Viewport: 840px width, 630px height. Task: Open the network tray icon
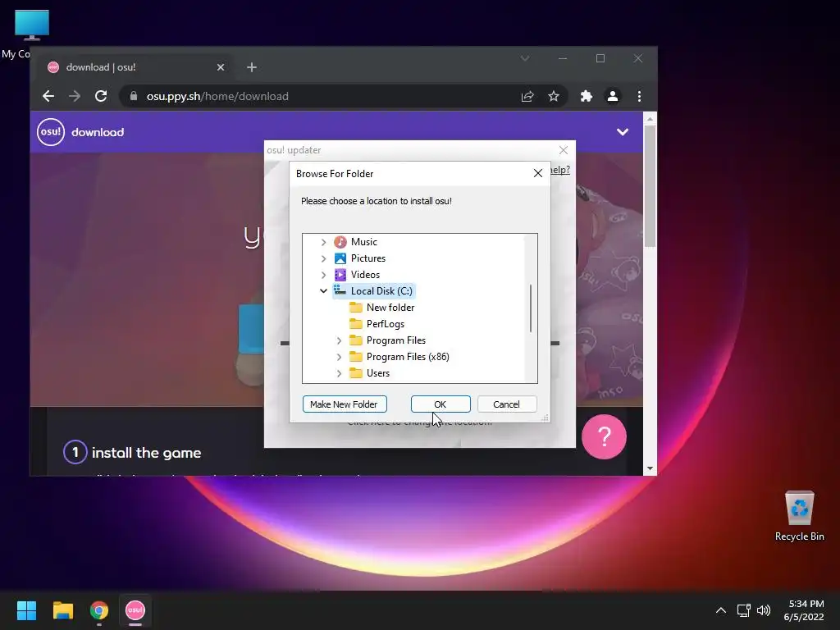pyautogui.click(x=743, y=610)
